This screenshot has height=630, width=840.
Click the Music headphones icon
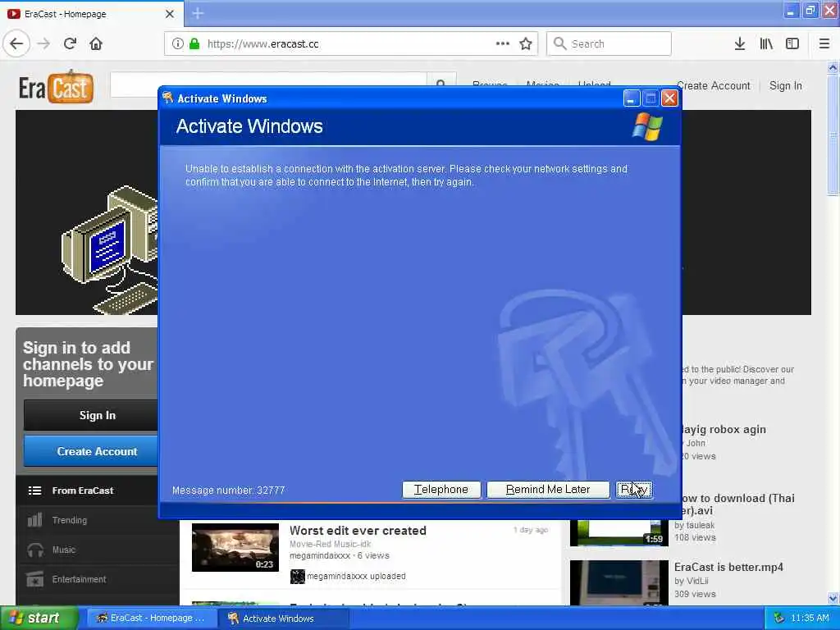click(x=35, y=550)
